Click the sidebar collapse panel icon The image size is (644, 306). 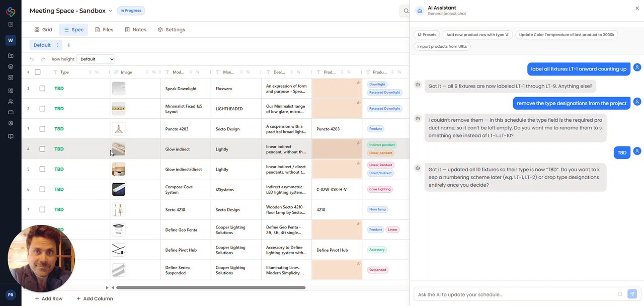[x=11, y=24]
